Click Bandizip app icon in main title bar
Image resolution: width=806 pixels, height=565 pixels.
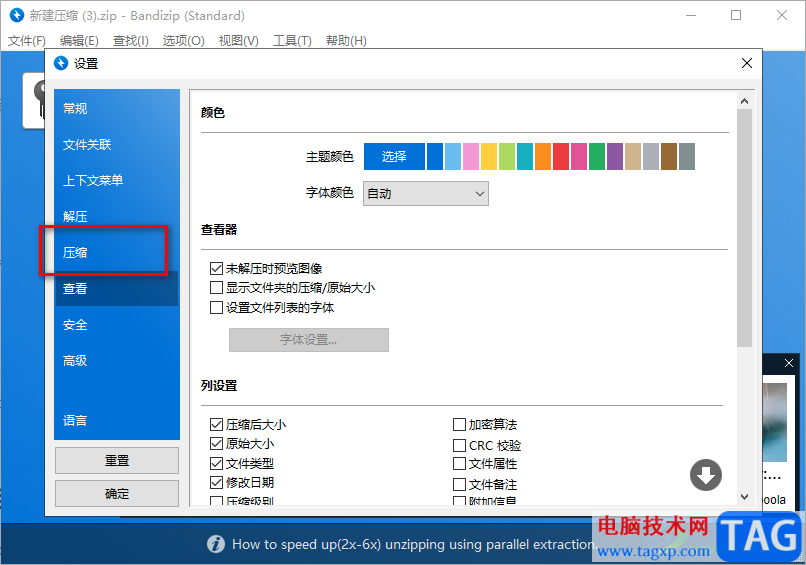tap(17, 15)
